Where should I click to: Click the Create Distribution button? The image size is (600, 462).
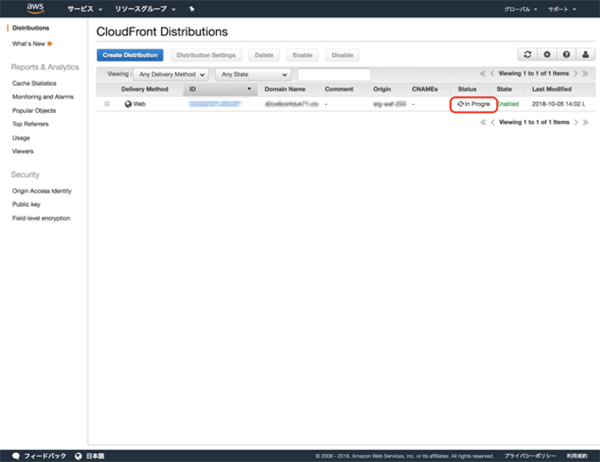coord(130,55)
